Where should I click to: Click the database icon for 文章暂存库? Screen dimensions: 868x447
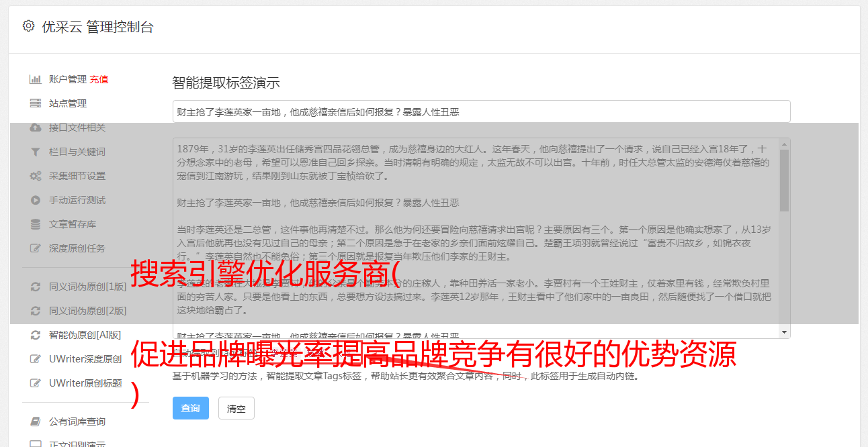coord(35,224)
